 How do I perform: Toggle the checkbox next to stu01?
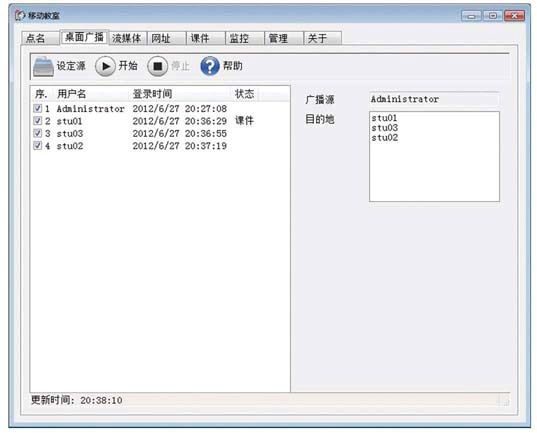(x=38, y=121)
